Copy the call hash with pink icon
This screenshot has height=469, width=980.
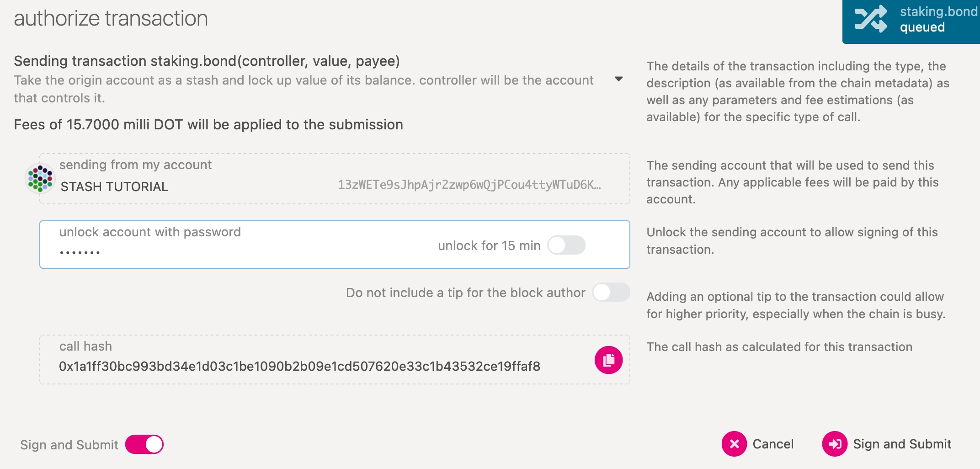pos(608,360)
